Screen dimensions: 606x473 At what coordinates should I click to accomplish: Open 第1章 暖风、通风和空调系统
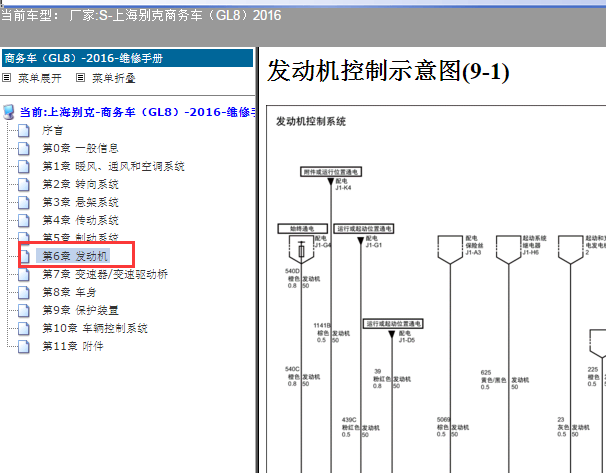[x=114, y=167]
